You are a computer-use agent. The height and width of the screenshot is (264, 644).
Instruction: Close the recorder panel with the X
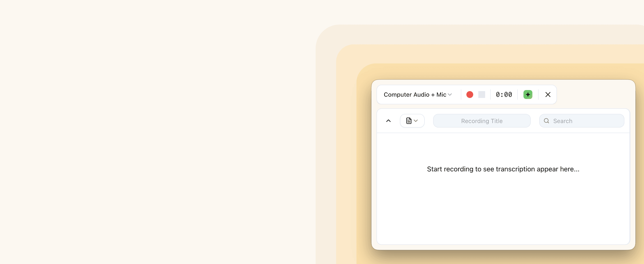click(548, 95)
